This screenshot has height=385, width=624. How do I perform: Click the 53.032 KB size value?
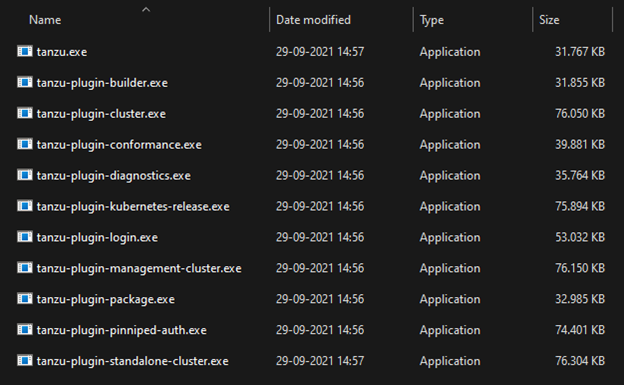pyautogui.click(x=580, y=237)
